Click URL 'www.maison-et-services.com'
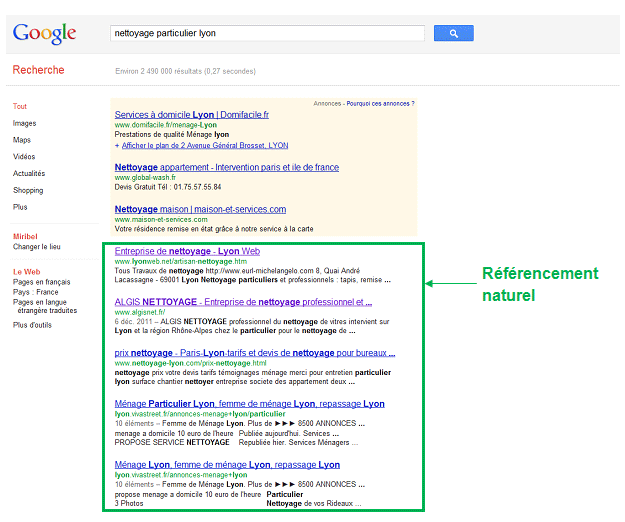625x522 pixels. click(161, 220)
